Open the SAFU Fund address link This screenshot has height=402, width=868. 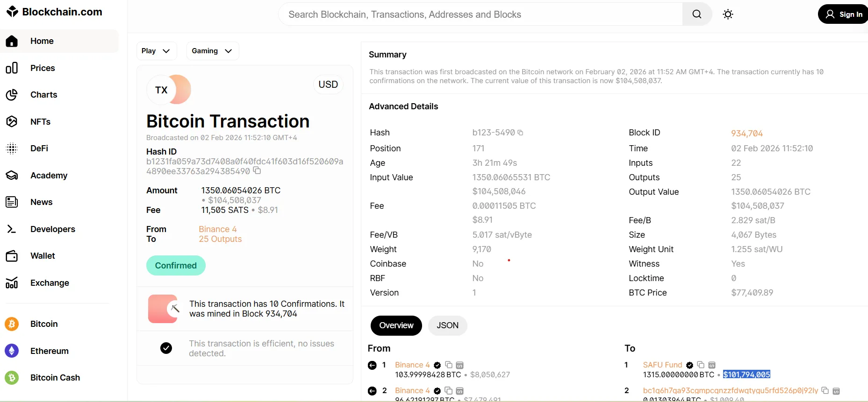pyautogui.click(x=662, y=365)
